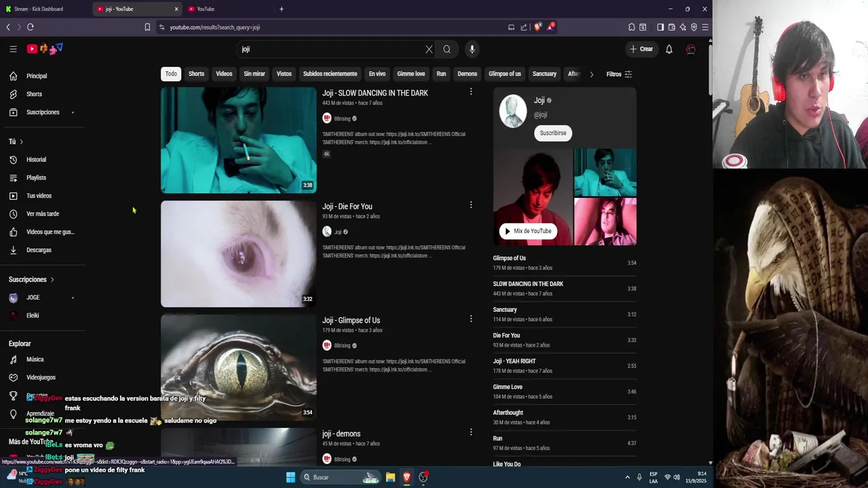
Task: Open Videojuegos under Explorar
Action: point(42,378)
